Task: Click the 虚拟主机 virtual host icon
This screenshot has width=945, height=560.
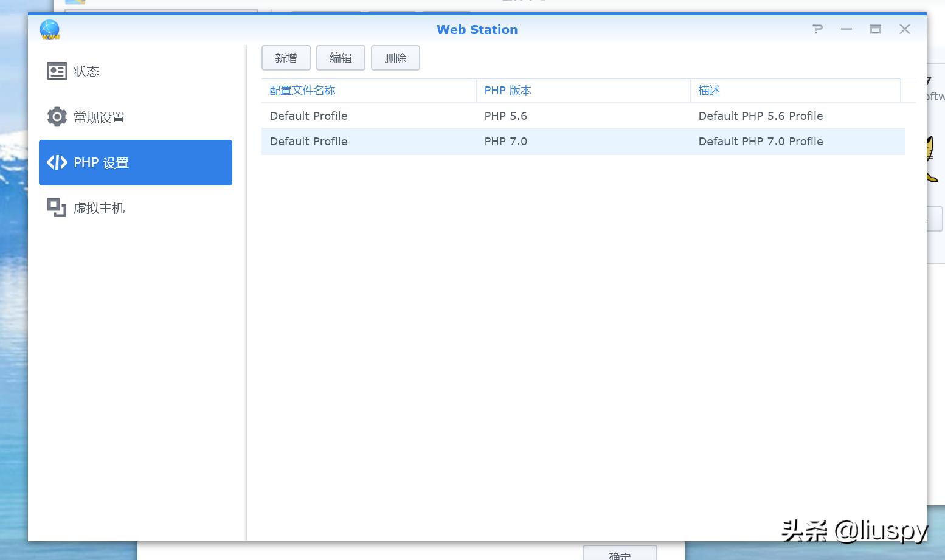Action: [57, 208]
